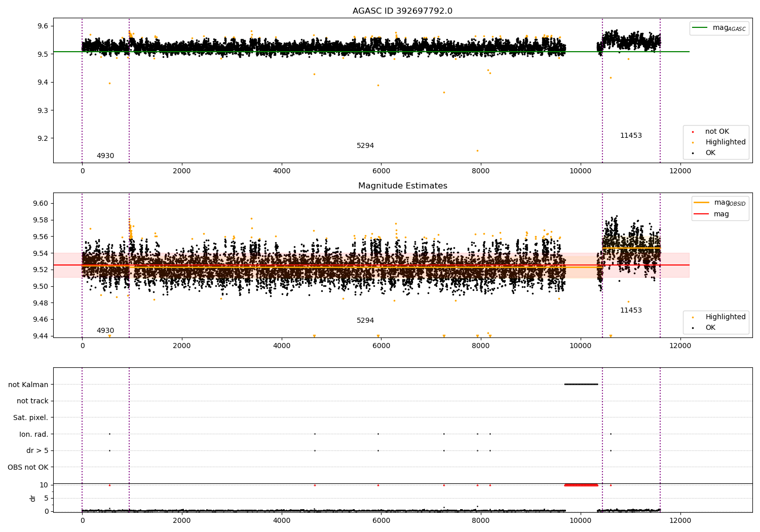Click the 4000 x-tick under the AGASC ID plot
Screen dimensions: 760x532
coord(282,171)
